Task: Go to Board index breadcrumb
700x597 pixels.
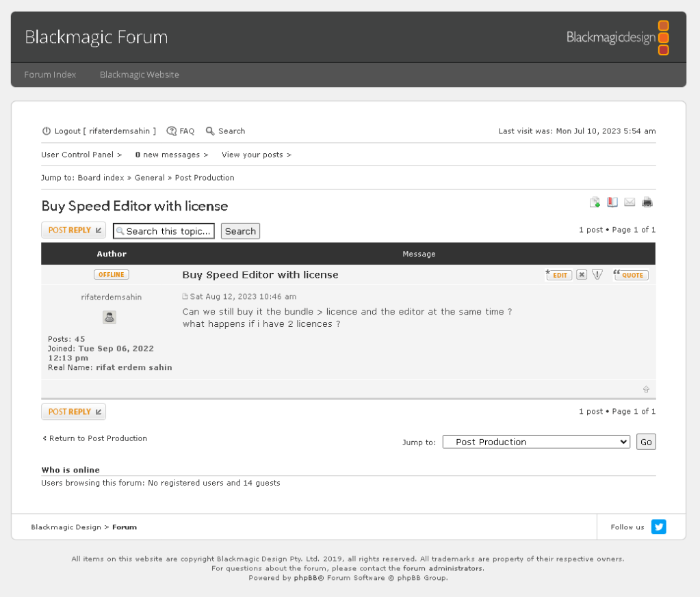Action: click(x=101, y=178)
